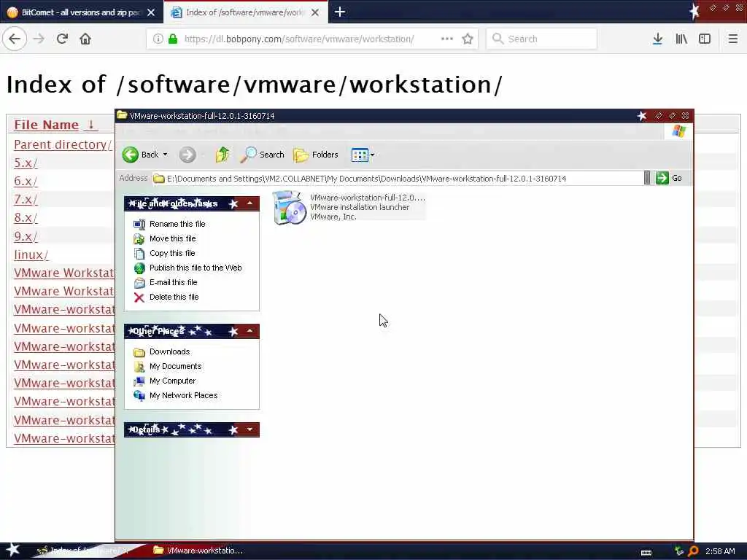747x560 pixels.
Task: Click in the Firefox search box
Action: coord(542,39)
